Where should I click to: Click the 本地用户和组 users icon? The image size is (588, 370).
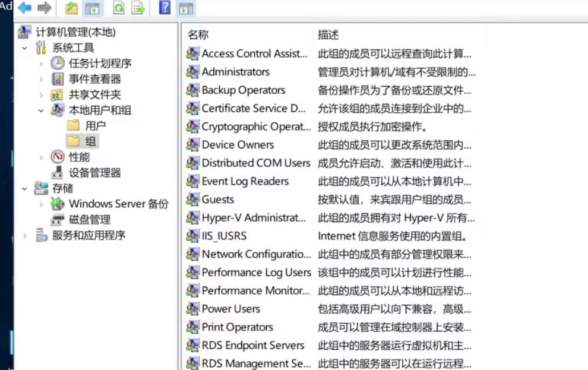(x=58, y=110)
